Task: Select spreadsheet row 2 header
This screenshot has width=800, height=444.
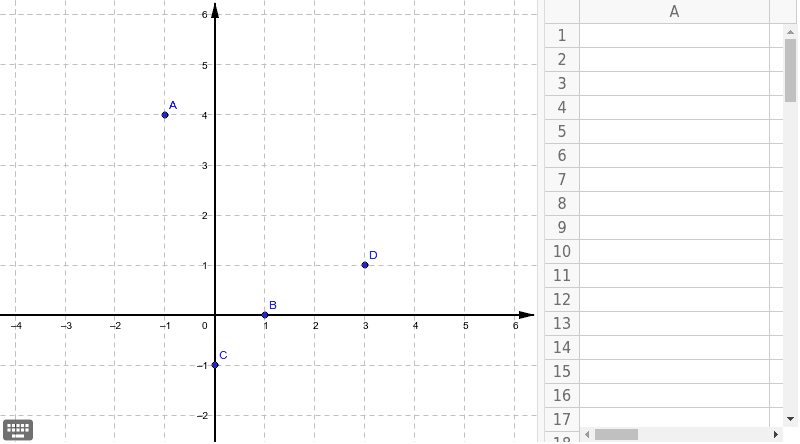Action: (x=562, y=60)
